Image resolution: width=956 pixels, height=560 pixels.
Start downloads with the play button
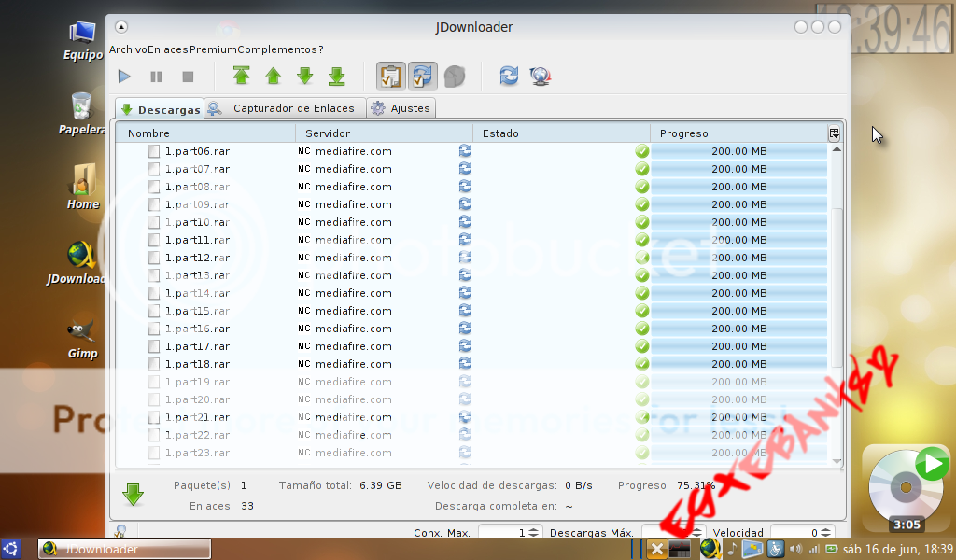click(x=124, y=77)
